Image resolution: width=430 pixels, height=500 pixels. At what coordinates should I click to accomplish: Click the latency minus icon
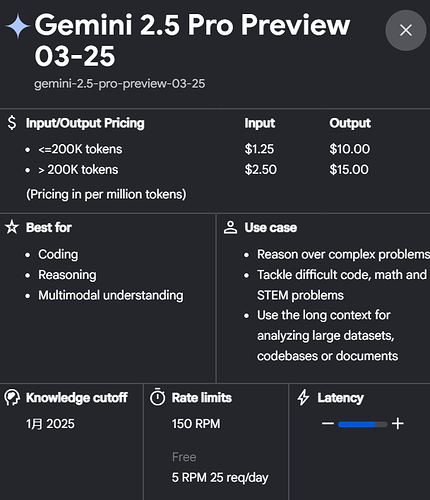point(328,424)
